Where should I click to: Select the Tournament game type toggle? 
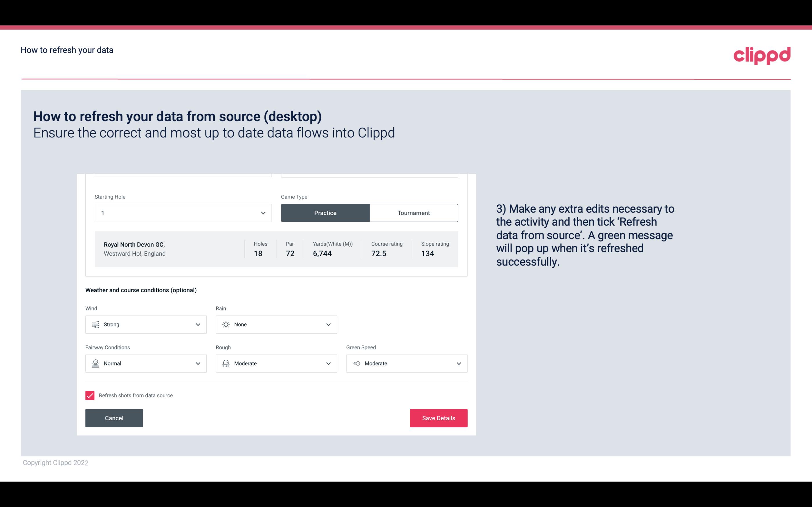point(414,213)
